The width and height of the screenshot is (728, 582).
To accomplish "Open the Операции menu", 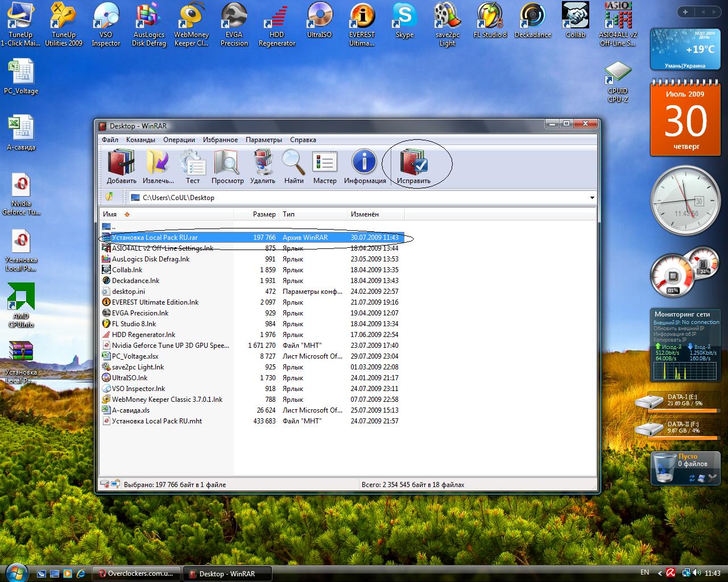I will pos(179,140).
